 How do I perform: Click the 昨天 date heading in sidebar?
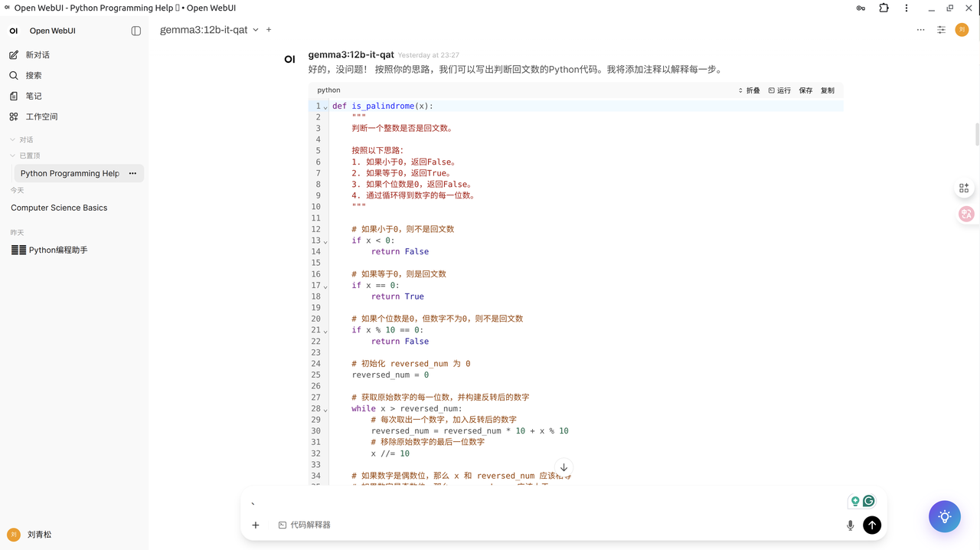click(17, 232)
